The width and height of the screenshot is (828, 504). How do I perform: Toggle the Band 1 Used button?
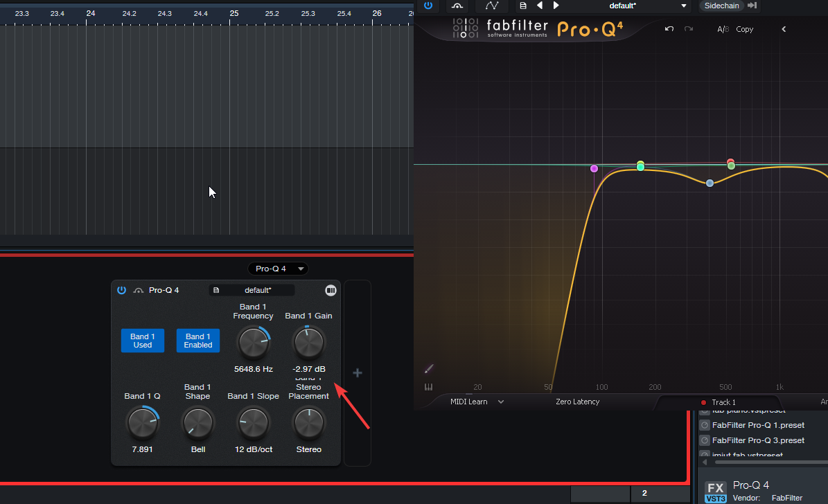pyautogui.click(x=142, y=340)
